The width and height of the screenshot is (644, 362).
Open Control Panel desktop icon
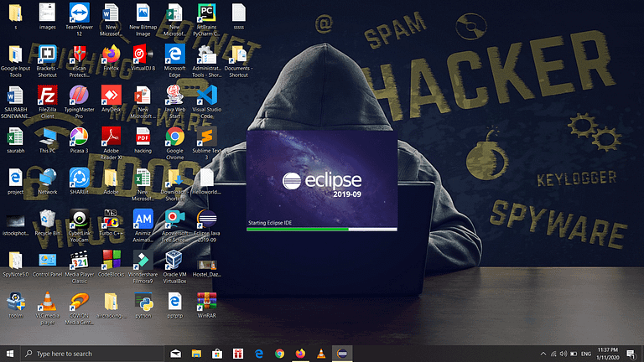pos(47,264)
